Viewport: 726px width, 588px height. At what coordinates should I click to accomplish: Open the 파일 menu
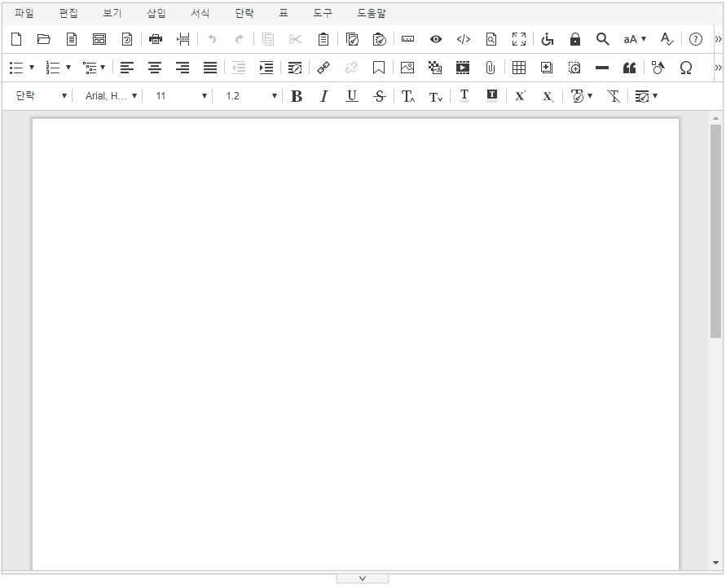coord(24,13)
